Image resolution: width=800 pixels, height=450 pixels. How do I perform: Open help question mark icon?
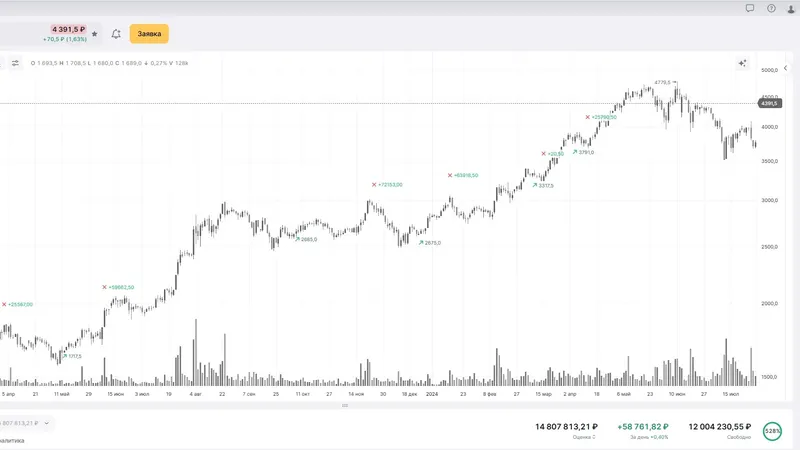(771, 8)
